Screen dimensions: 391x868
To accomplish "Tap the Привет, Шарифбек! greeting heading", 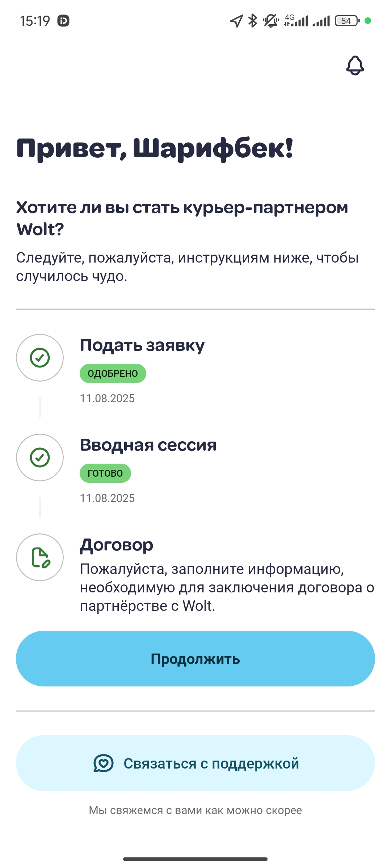I will pos(155,149).
